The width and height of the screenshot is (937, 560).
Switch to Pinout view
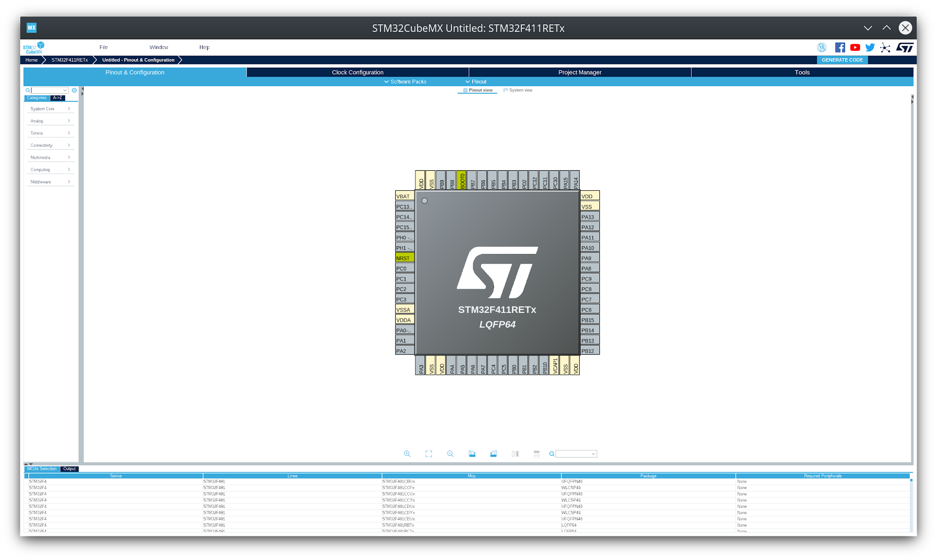(478, 90)
